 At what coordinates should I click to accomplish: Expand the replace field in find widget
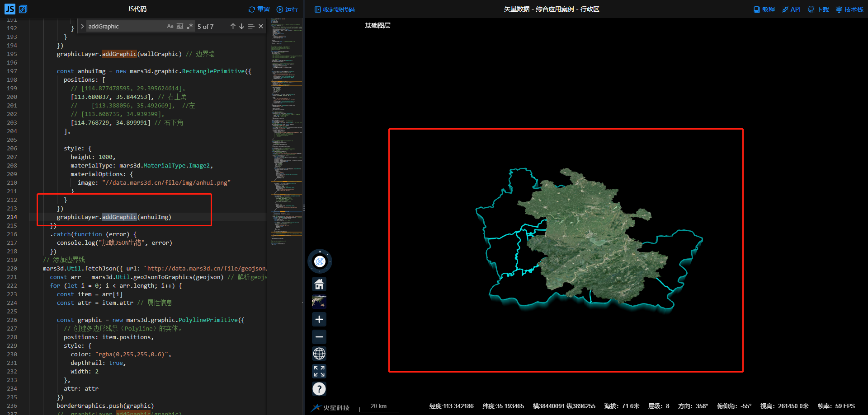click(82, 26)
